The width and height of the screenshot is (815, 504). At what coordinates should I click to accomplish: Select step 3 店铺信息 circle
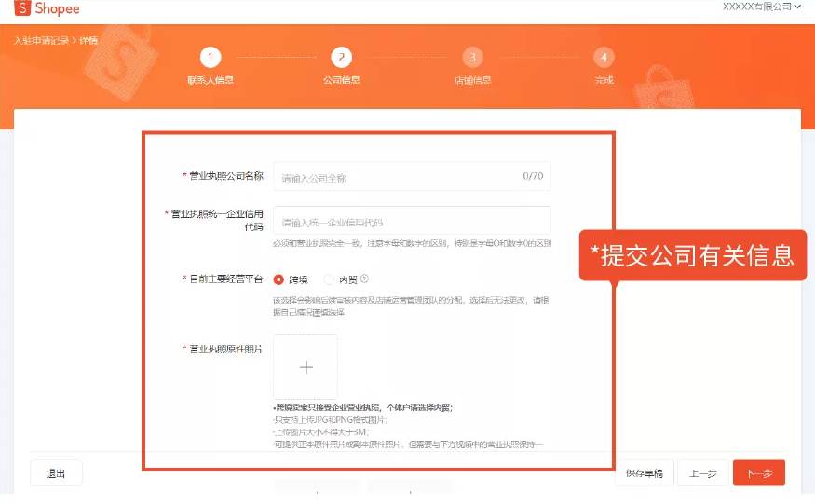pyautogui.click(x=472, y=57)
